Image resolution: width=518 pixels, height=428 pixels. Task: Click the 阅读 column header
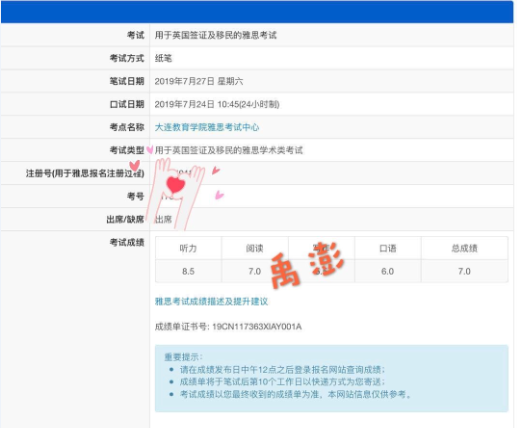pos(255,248)
